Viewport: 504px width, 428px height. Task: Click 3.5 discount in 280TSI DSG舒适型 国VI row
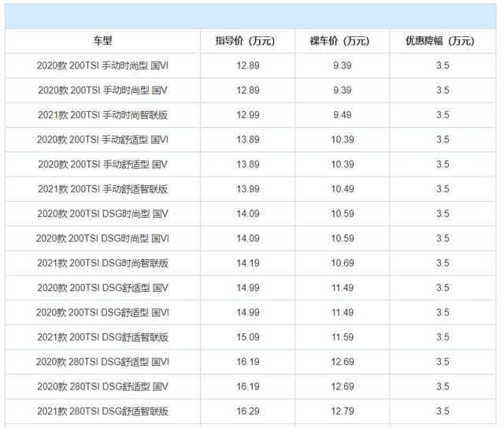pyautogui.click(x=443, y=362)
